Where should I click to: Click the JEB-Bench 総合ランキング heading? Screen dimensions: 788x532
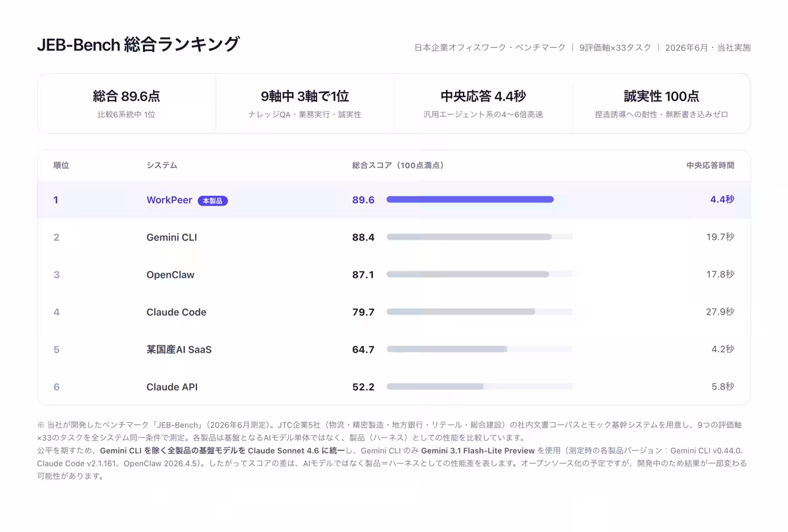tap(139, 45)
